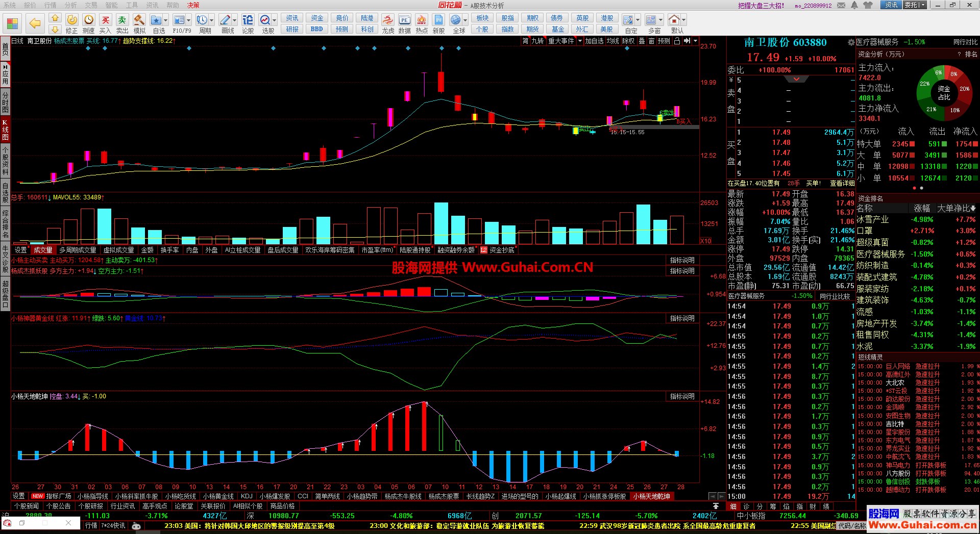Toggle the collapse-right arrow on chart bar
This screenshot has height=534, width=980.
687,41
